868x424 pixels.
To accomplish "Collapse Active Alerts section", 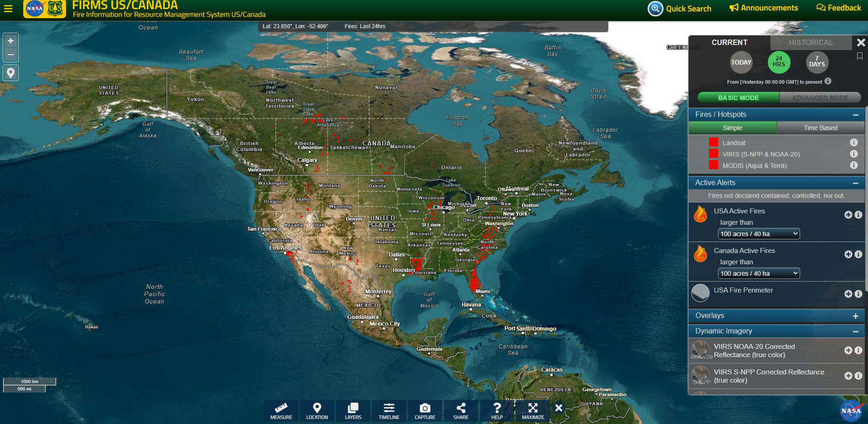I will click(x=855, y=183).
